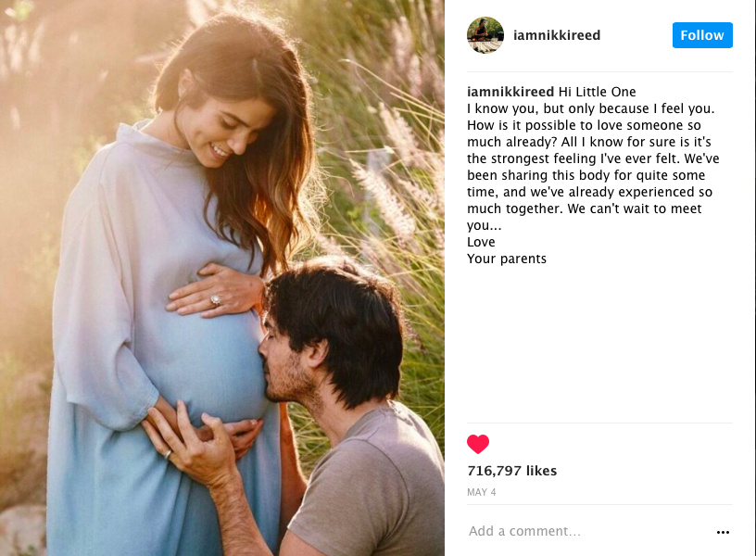Click the wedding band on the man's finger
The width and height of the screenshot is (756, 556).
click(x=168, y=454)
